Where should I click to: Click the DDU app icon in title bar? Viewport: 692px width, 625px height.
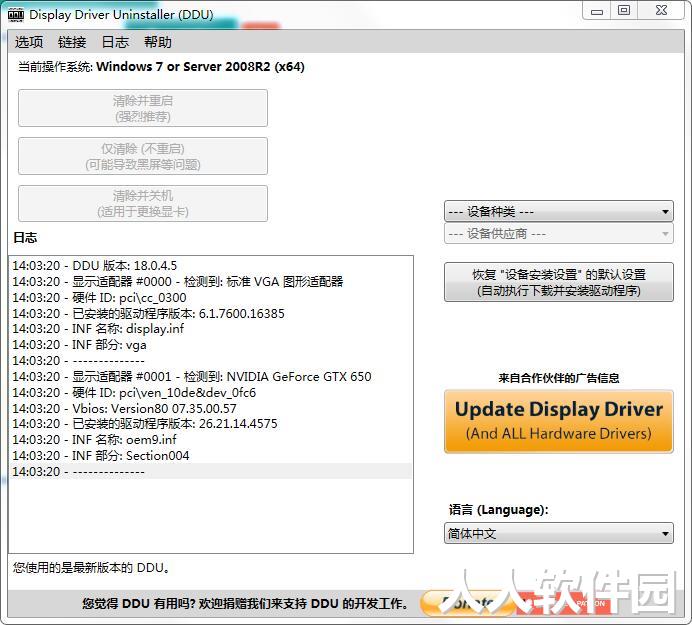16,15
